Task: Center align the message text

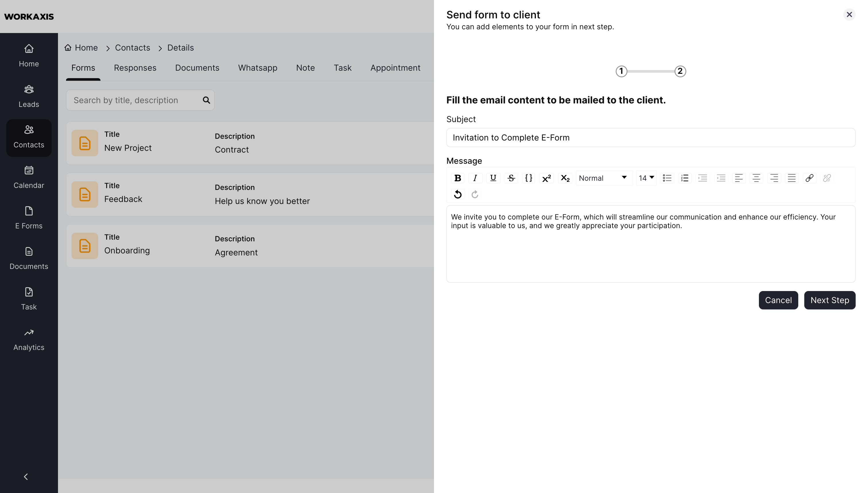Action: pyautogui.click(x=756, y=178)
